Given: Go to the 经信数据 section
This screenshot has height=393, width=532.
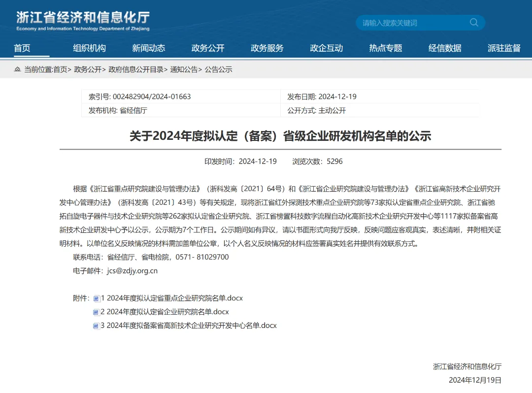Looking at the screenshot, I should [445, 48].
